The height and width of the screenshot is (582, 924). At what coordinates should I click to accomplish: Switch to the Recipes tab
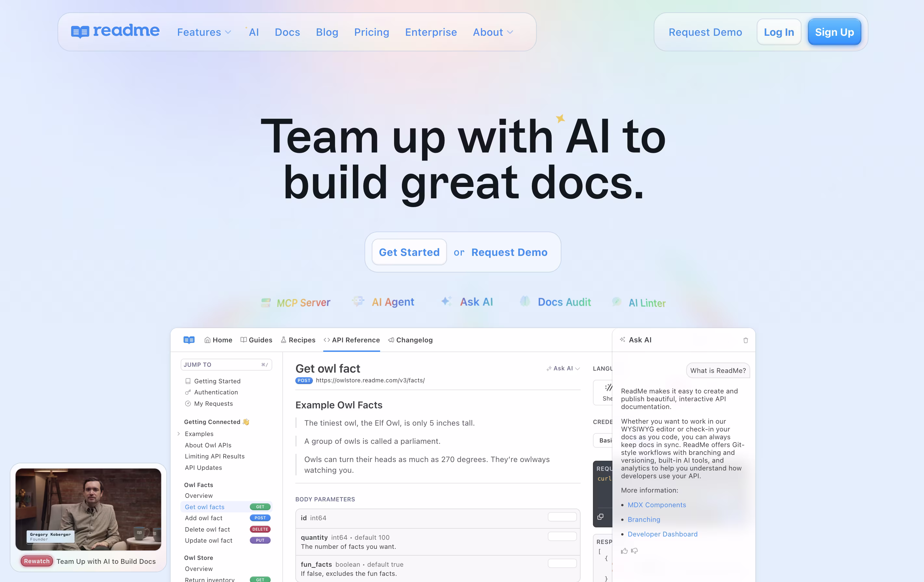(x=298, y=340)
